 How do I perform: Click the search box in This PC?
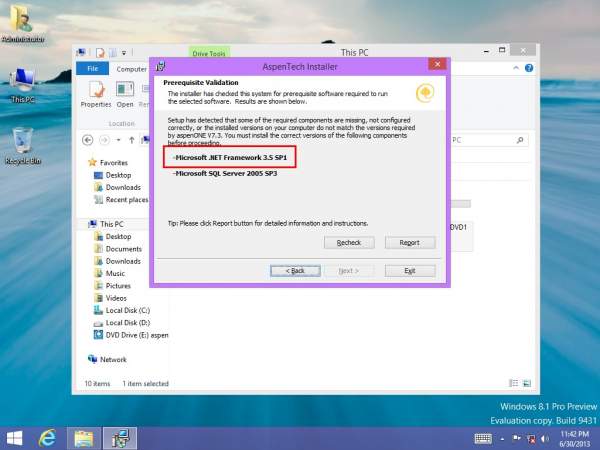coord(489,140)
